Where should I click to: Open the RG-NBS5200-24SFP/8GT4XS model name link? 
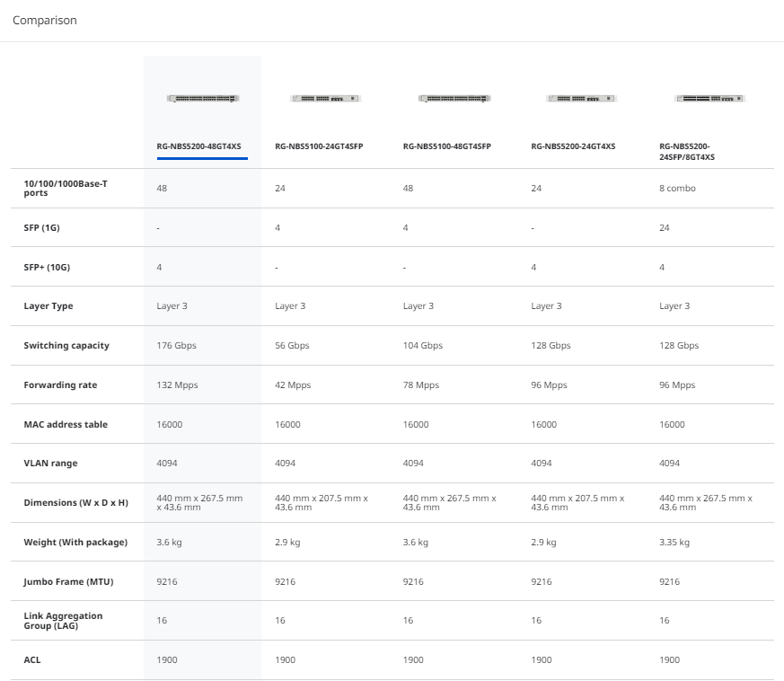point(688,150)
